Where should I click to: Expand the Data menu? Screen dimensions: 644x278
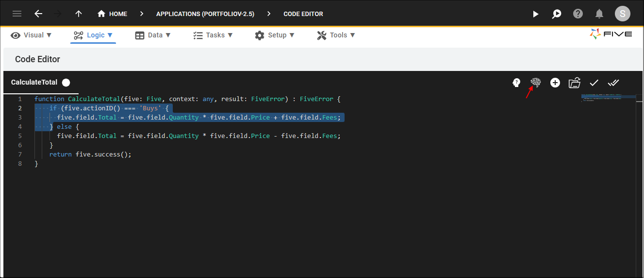point(153,35)
